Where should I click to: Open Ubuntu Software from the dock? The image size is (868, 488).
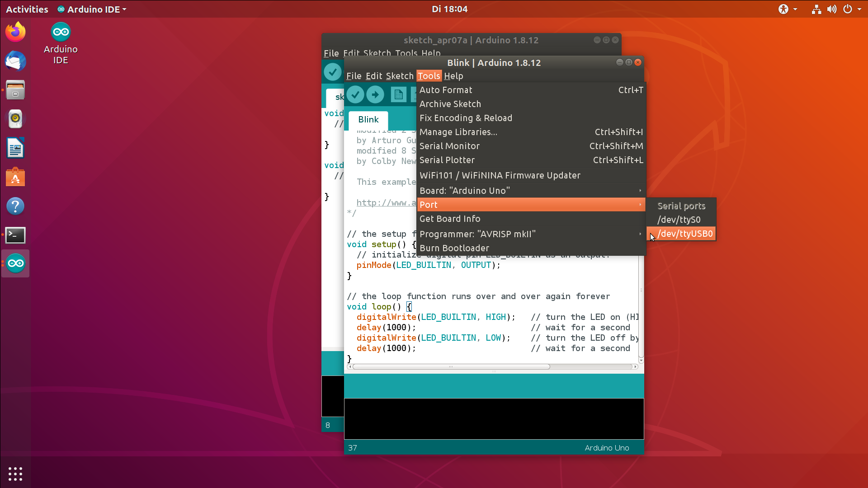tap(15, 177)
